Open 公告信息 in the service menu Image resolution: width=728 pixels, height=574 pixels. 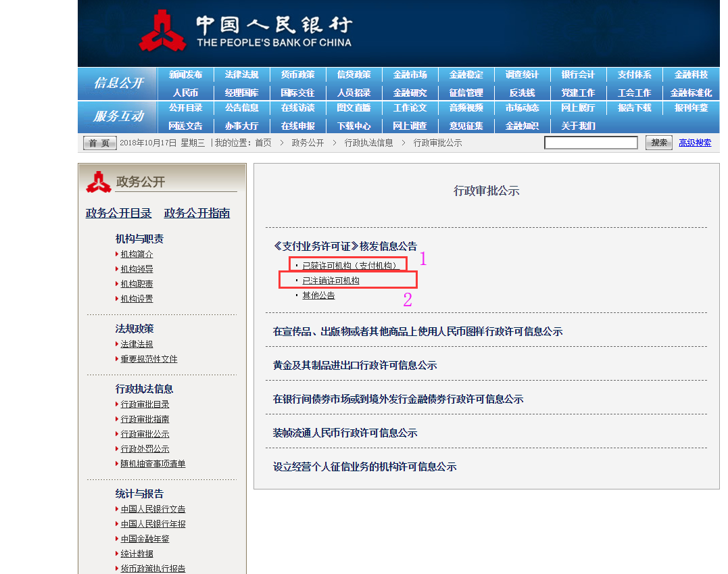241,107
